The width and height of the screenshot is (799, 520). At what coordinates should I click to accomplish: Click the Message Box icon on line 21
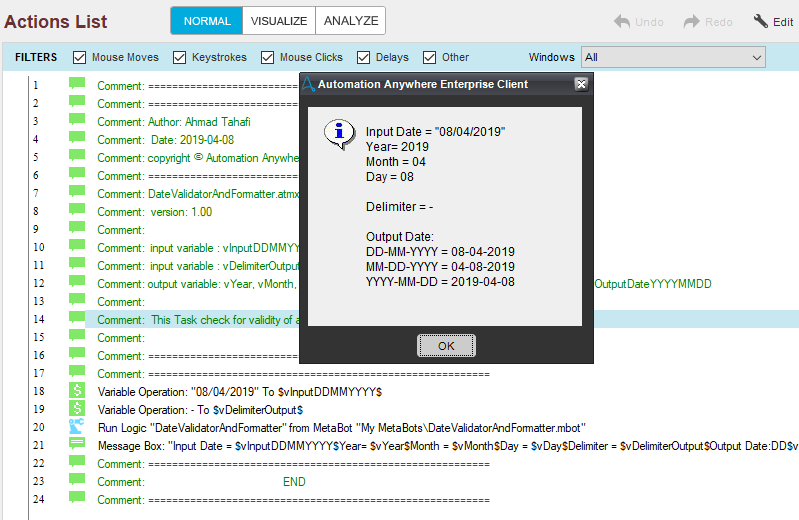coord(77,444)
